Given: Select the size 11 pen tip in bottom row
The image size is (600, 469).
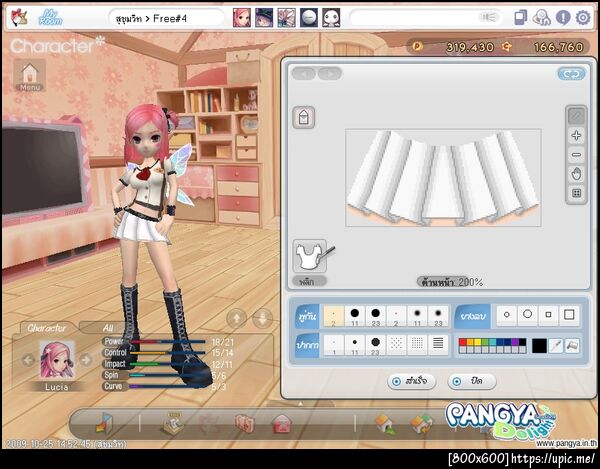Looking at the screenshot, I should tap(355, 345).
